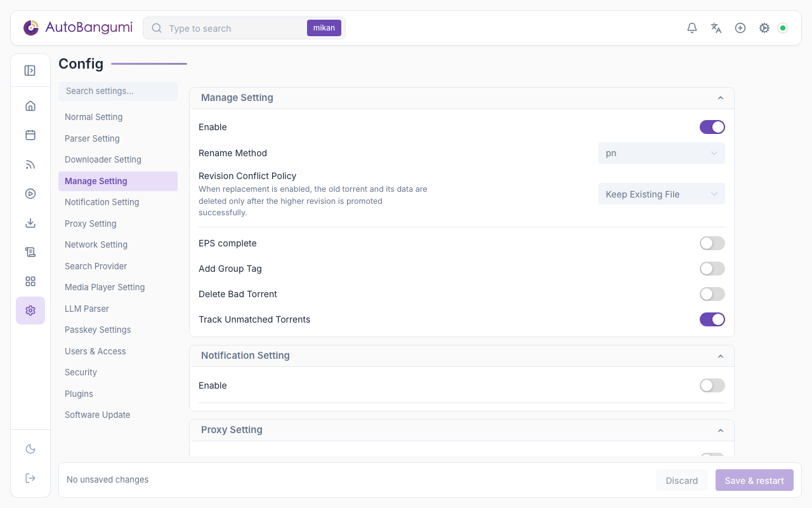The image size is (812, 508).
Task: Log out using the exit icon
Action: coord(30,478)
